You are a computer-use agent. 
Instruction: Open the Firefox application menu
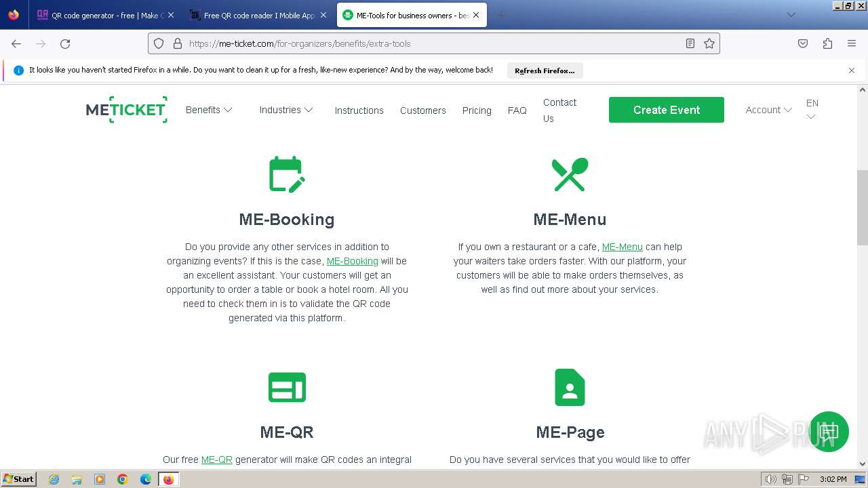852,43
